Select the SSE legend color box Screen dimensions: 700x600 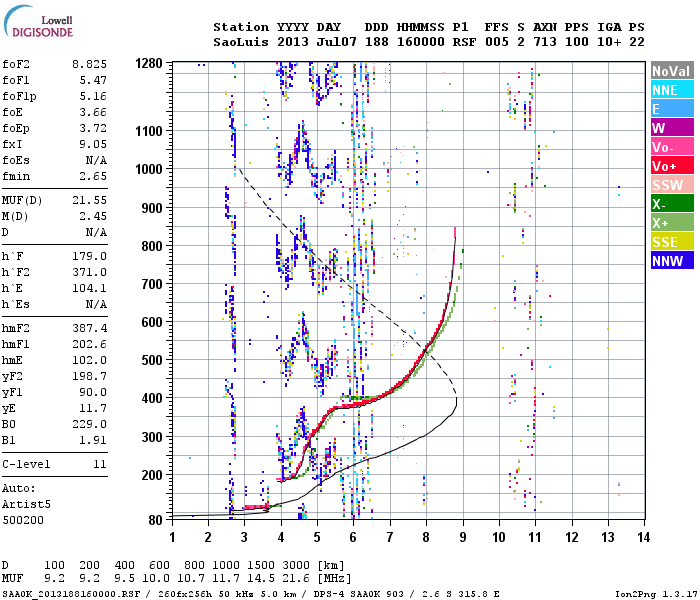tap(672, 242)
